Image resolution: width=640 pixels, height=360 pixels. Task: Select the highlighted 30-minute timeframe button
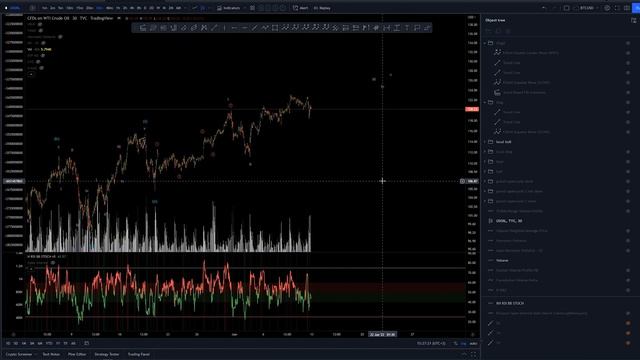99,8
